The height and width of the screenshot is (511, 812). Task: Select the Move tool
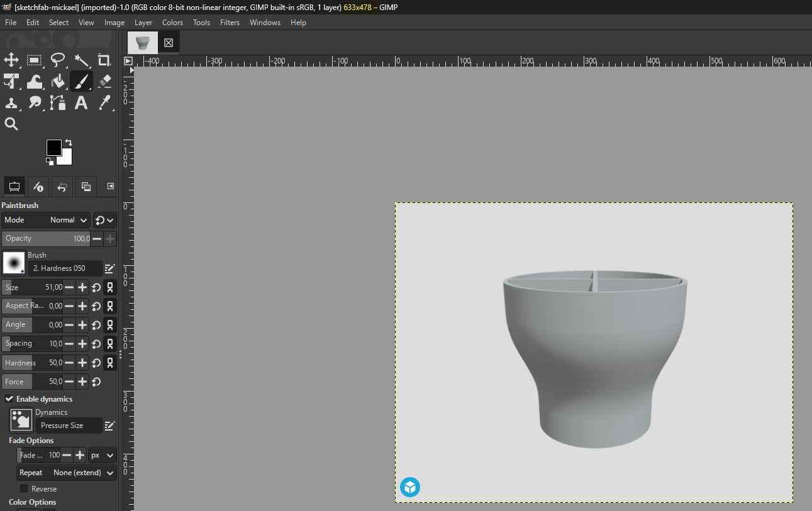click(x=11, y=60)
